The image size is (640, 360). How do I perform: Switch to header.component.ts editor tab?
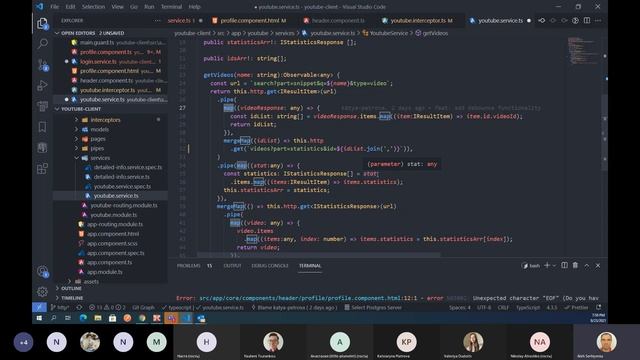point(337,20)
